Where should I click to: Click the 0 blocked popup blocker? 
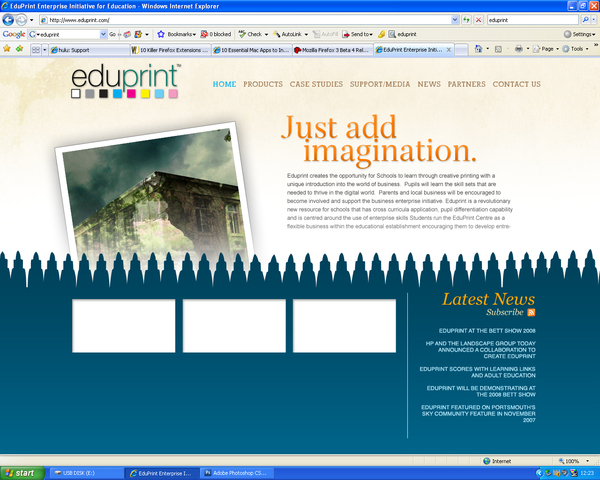[x=216, y=34]
